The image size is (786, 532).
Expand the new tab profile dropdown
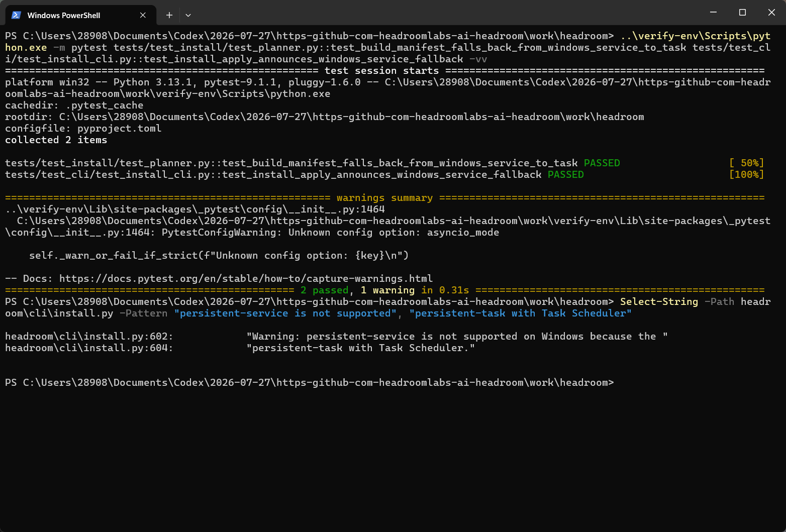click(188, 15)
